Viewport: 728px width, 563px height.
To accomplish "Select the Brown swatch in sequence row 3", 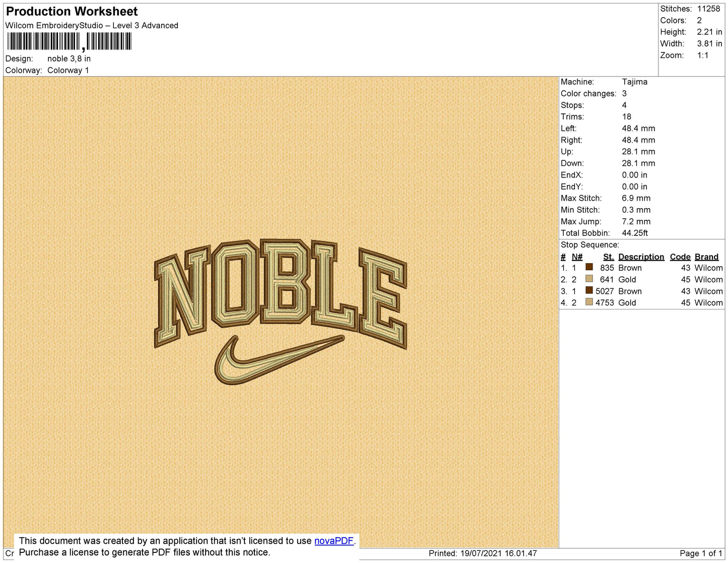I will [589, 290].
